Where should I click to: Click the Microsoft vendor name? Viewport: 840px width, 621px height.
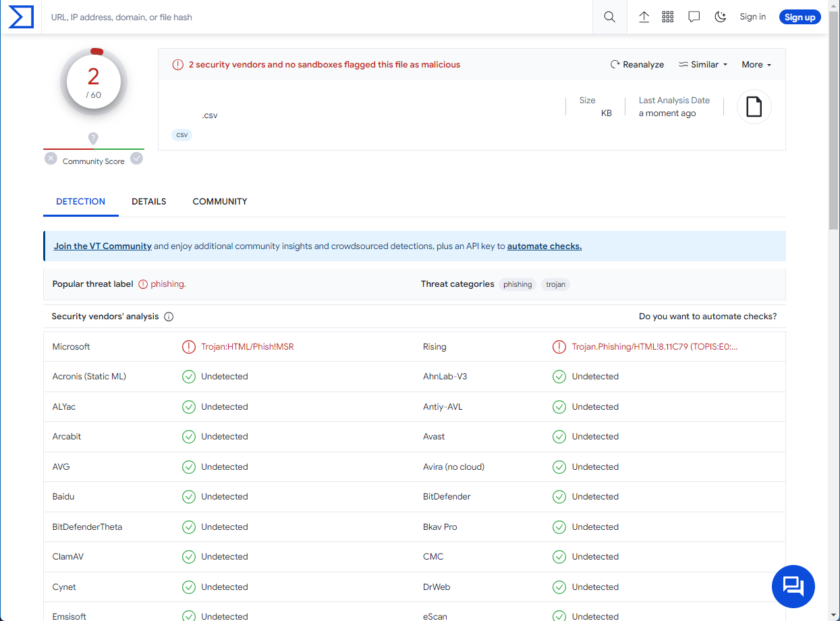[x=71, y=347]
